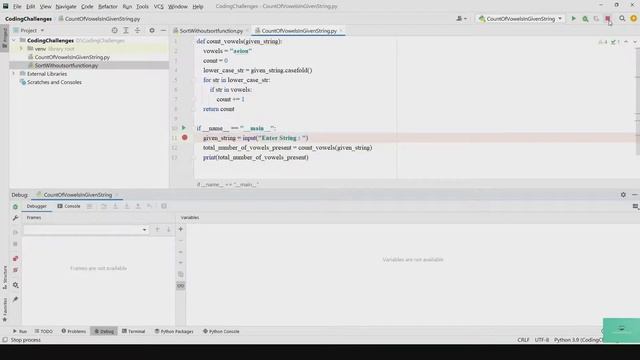
Task: Open the Refactor menu
Action: click(x=108, y=7)
